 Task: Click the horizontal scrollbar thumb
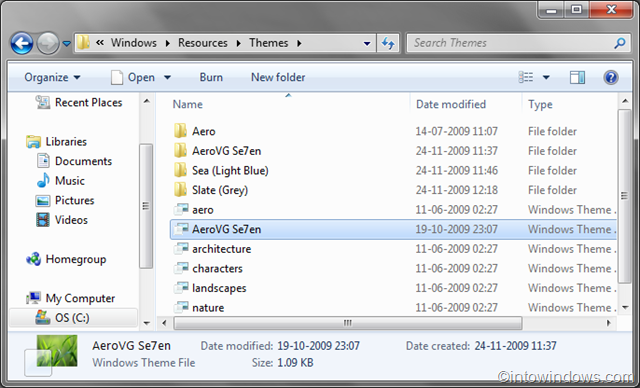pos(348,323)
